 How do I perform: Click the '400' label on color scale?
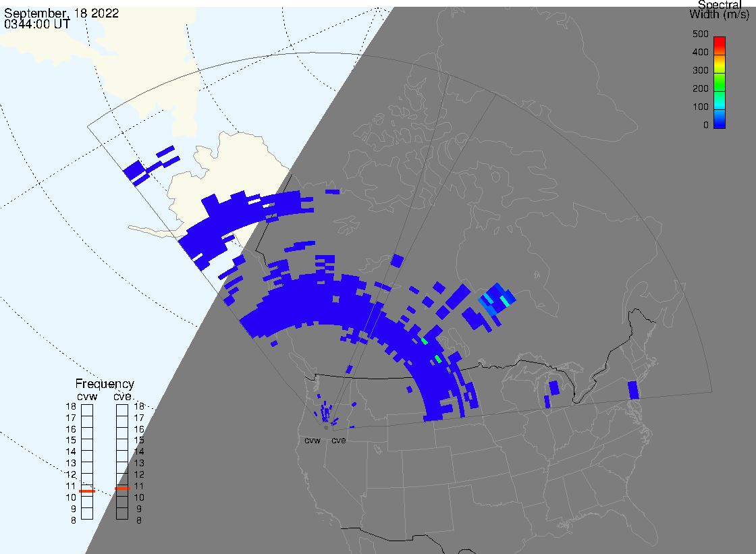700,52
